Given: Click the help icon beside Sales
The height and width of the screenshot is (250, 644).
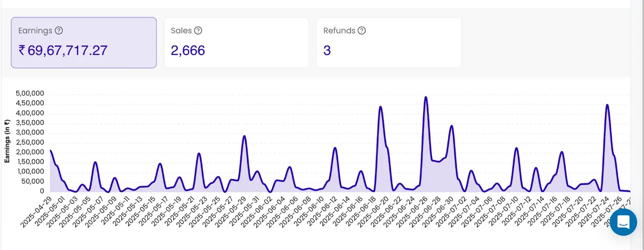Looking at the screenshot, I should (x=198, y=30).
